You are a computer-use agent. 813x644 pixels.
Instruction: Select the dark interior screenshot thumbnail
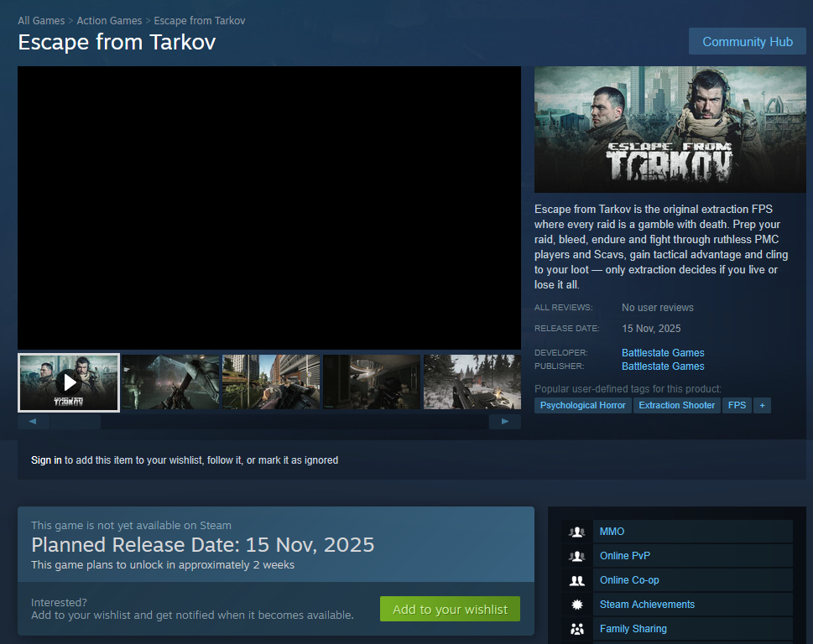pyautogui.click(x=372, y=382)
